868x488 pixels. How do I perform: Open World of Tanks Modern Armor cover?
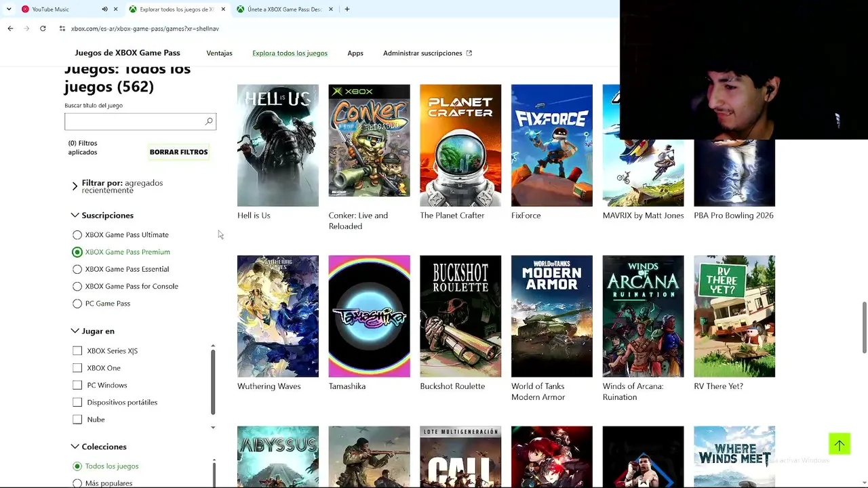[x=552, y=317]
